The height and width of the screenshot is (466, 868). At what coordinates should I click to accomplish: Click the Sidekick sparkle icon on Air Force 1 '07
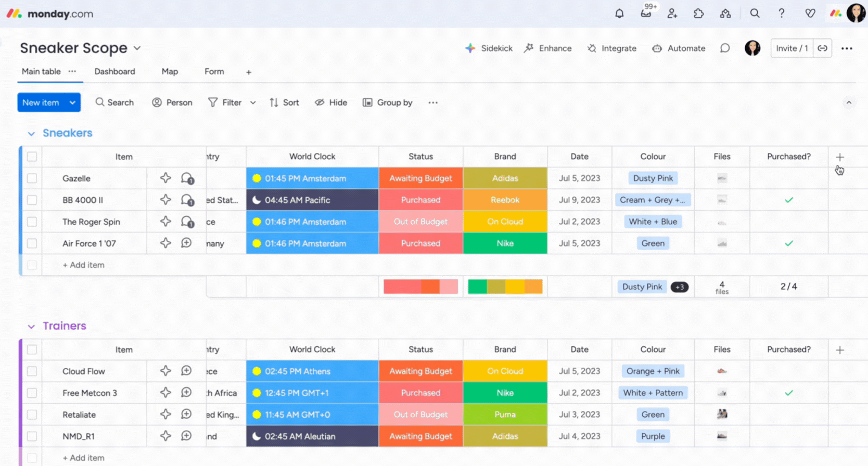(x=165, y=243)
